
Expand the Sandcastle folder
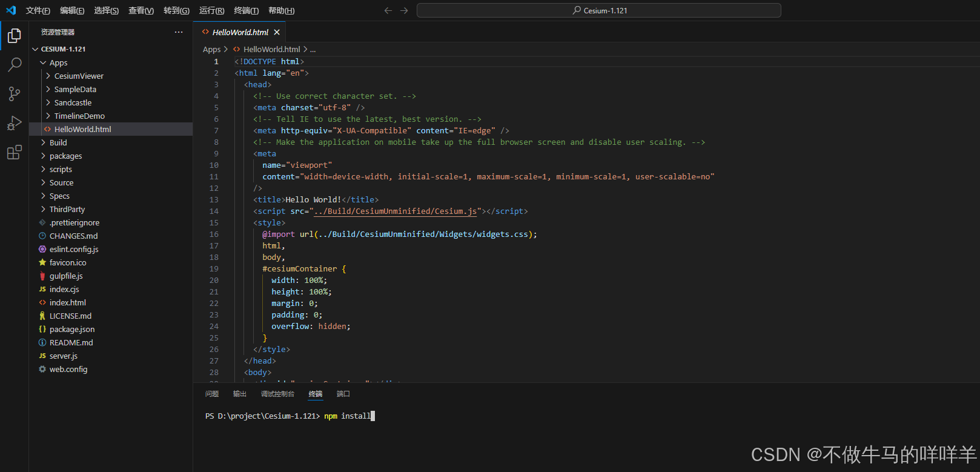pos(48,102)
